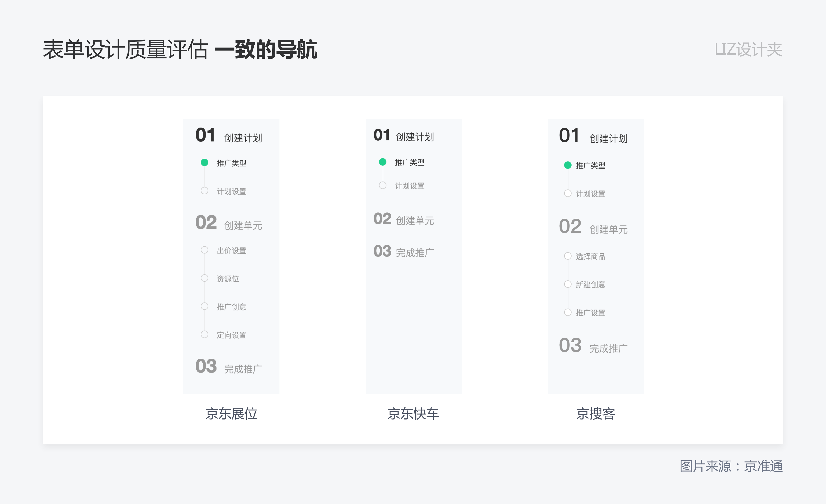
Task: Click the 选择商品 step circle in 京搜客
Action: pos(567,255)
